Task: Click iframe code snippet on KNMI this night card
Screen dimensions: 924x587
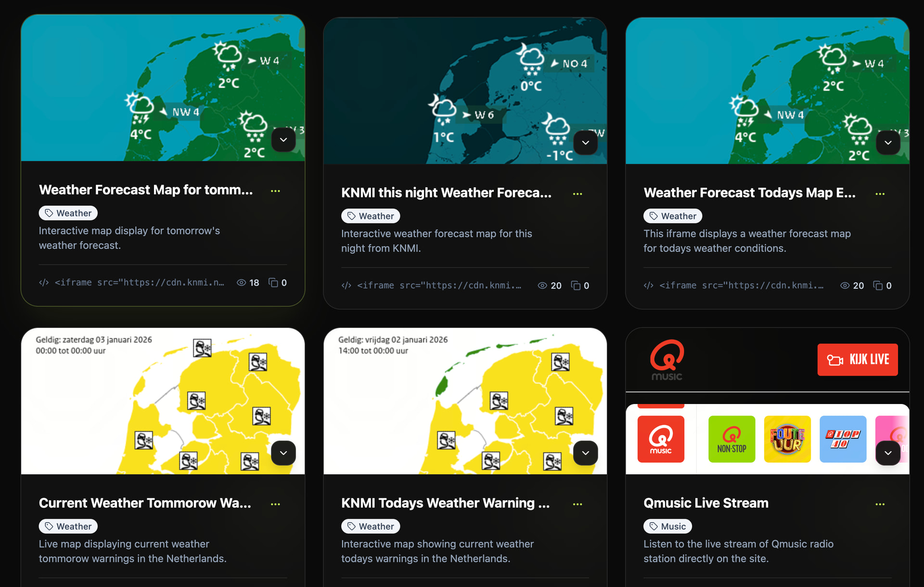Action: [438, 286]
